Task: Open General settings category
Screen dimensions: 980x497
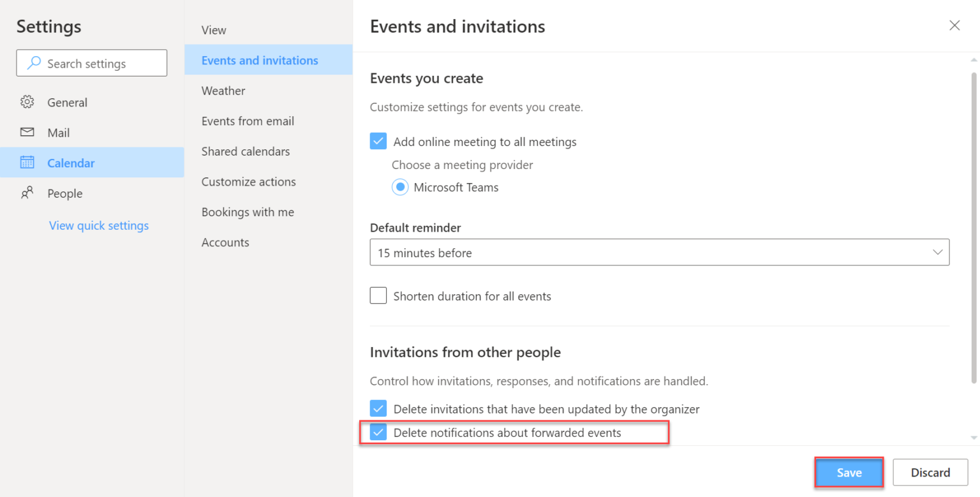Action: [x=92, y=102]
